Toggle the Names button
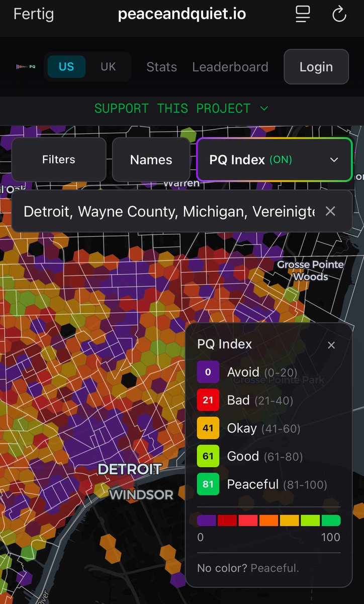This screenshot has width=364, height=604. tap(151, 160)
